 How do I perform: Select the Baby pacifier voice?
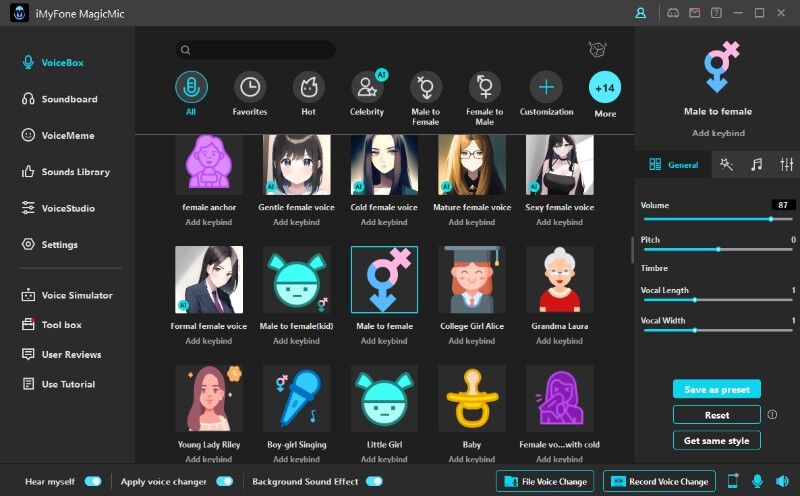472,398
